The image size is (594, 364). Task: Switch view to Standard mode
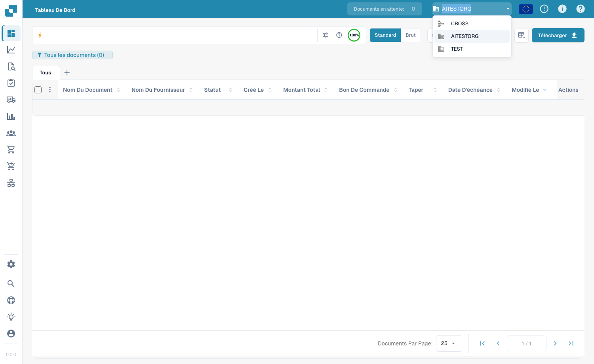[385, 35]
